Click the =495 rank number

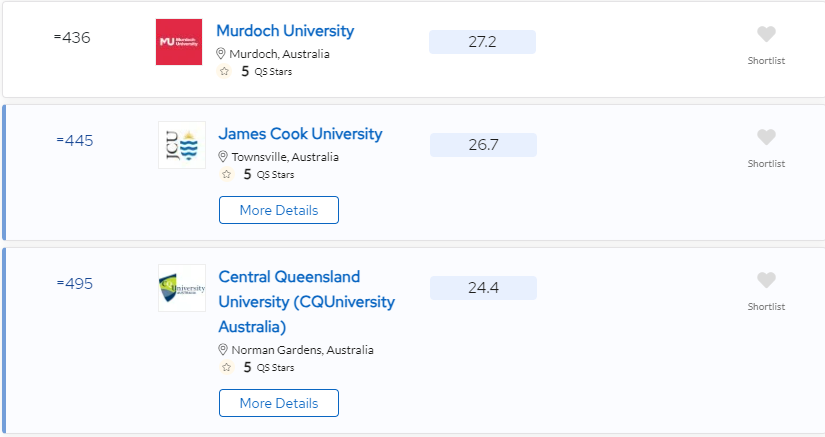tap(75, 284)
